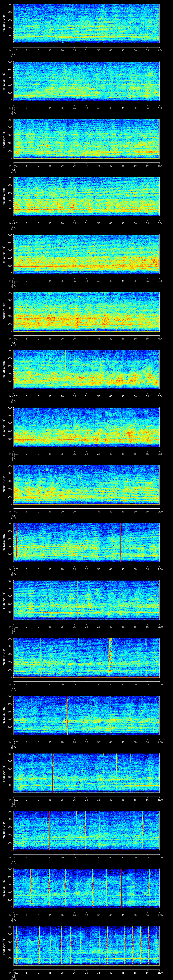The width and height of the screenshot is (173, 980).
Task: Select the 14:00 end time label
Action: [159, 742]
